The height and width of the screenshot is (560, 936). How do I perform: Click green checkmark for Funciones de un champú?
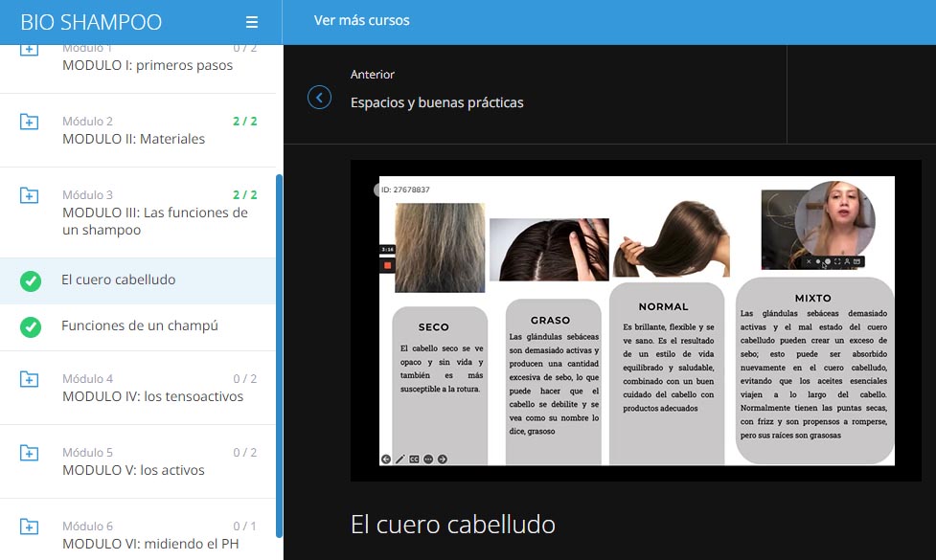click(x=31, y=326)
